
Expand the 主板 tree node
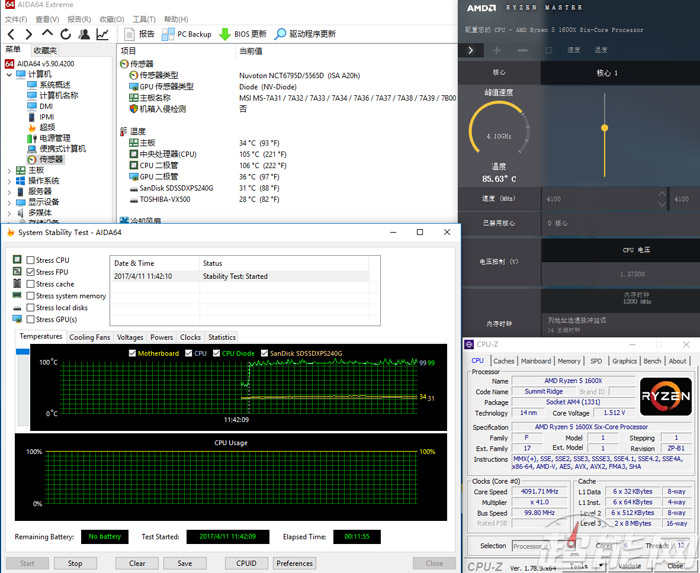9,170
